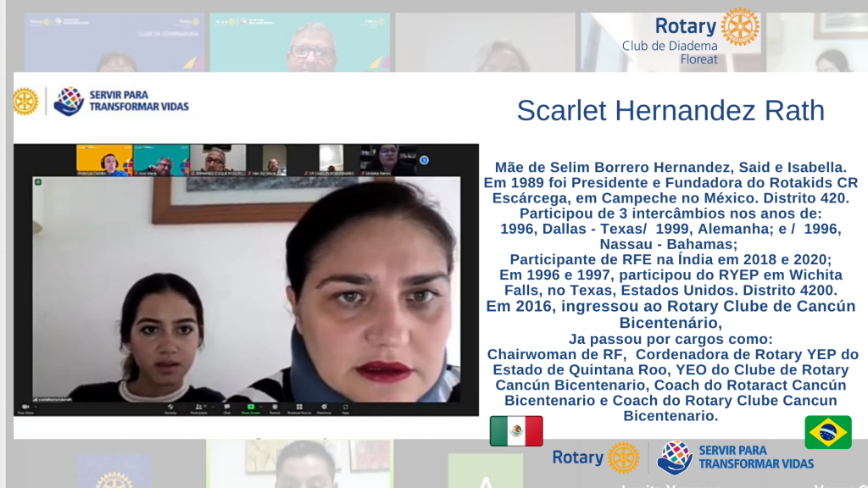Click the Stop Video camera icon

(23, 406)
